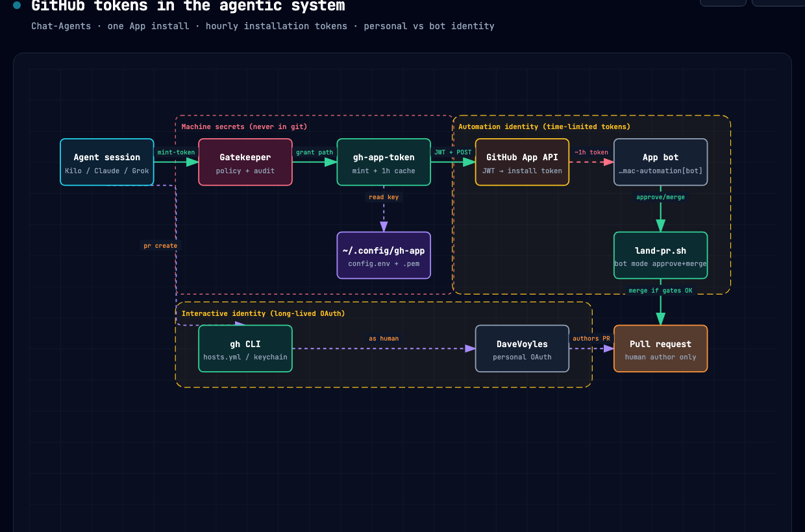Click the 'authors PR' edge label
This screenshot has width=805, height=532.
pyautogui.click(x=591, y=339)
